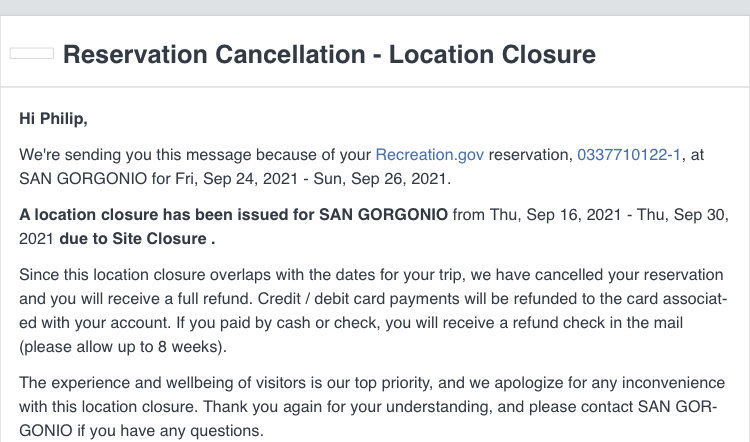Screen dimensions: 750x442
Task: Open reservation number 0337710122-1 link
Action: tap(629, 155)
